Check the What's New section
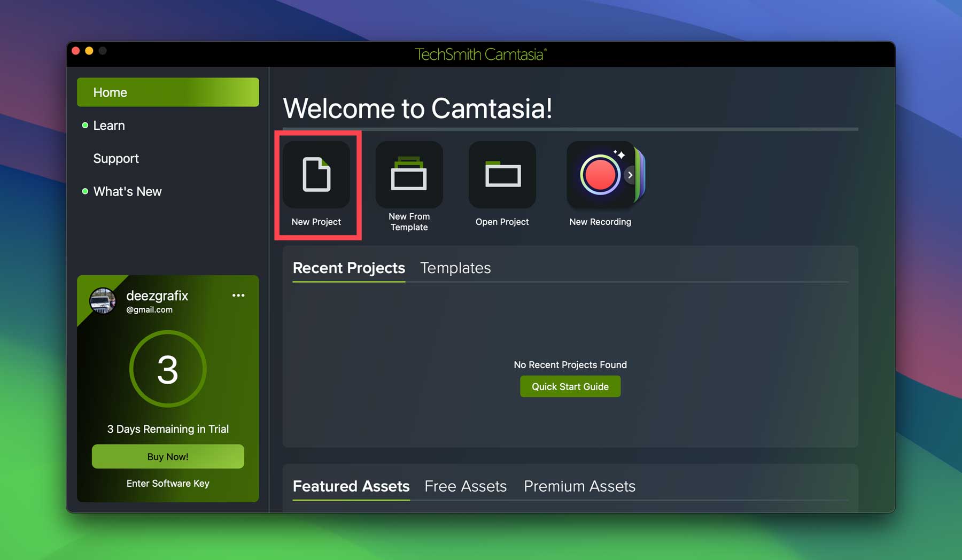This screenshot has width=962, height=560. tap(127, 191)
